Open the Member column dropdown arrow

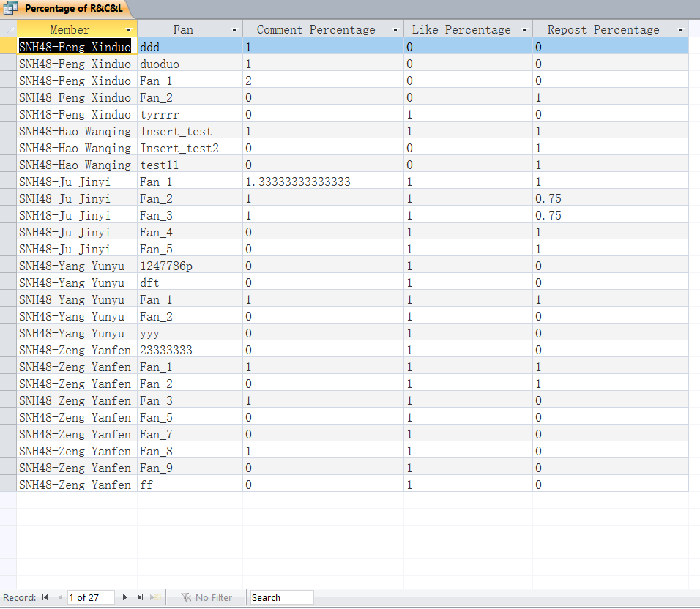point(129,30)
